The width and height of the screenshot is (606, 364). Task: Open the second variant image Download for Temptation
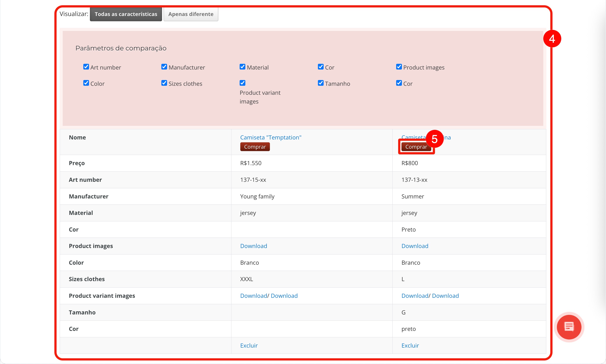point(284,296)
